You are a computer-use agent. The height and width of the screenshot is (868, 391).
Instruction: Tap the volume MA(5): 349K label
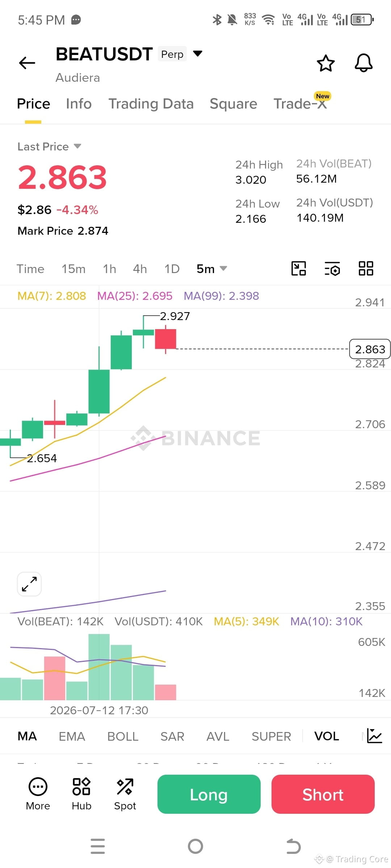pos(247,621)
